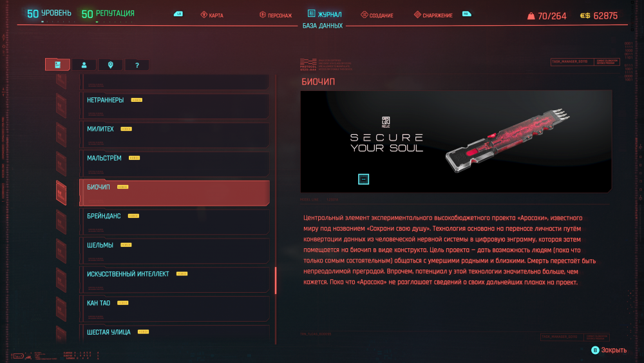Open the Создание crafting icon
Viewport: 644px width, 363px height.
(365, 15)
